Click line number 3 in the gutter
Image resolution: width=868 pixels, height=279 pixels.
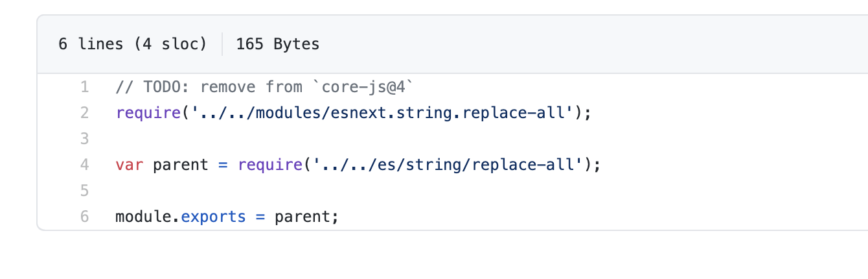coord(84,139)
